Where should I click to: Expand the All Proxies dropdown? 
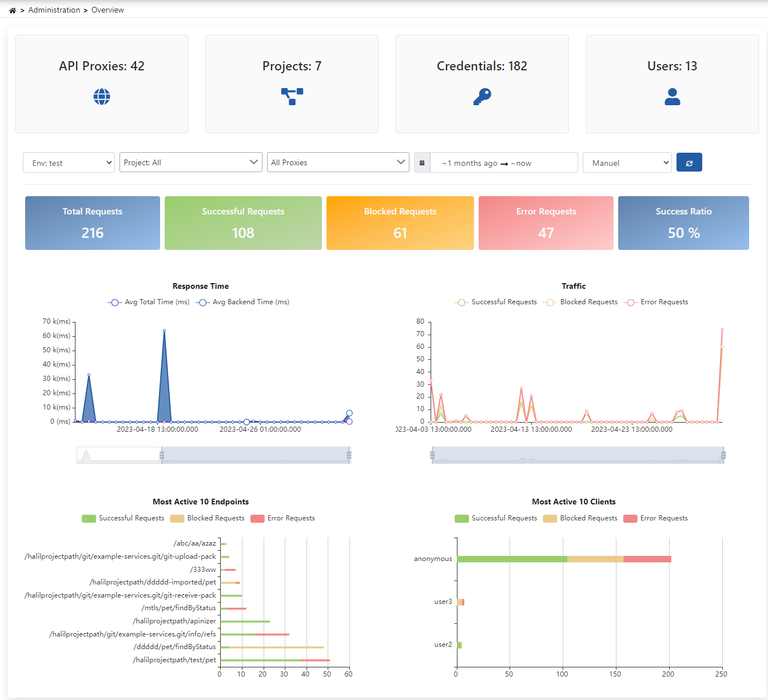(x=338, y=162)
